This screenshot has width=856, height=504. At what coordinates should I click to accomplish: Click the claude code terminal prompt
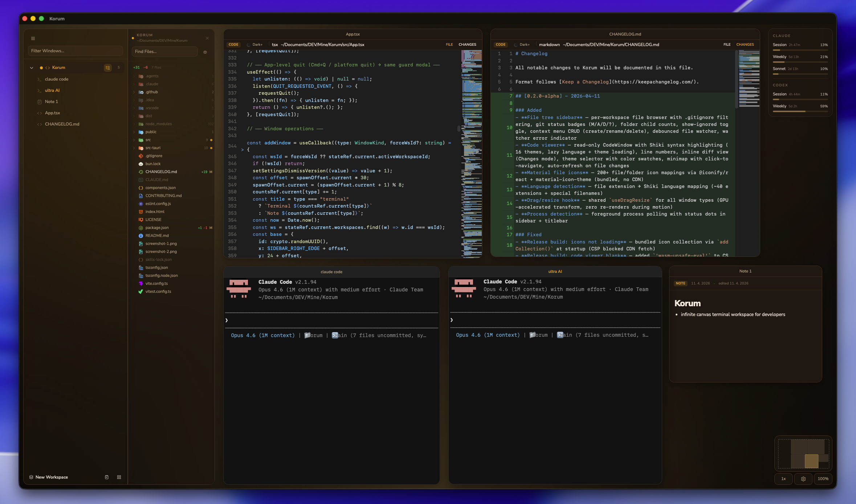tap(331, 320)
